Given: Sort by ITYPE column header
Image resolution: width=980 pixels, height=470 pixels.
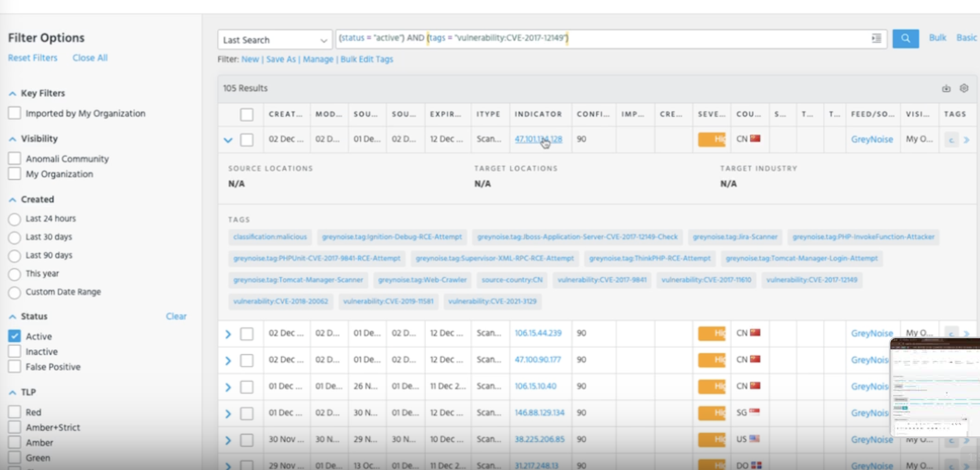Looking at the screenshot, I should [x=488, y=114].
